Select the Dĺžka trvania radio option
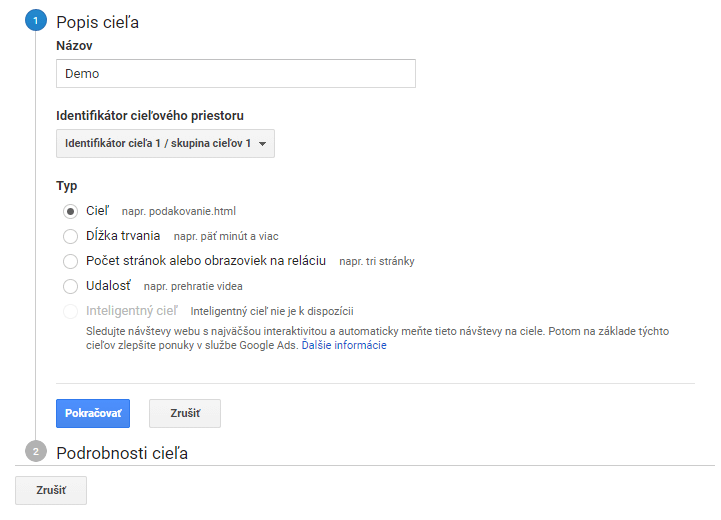Viewport: 721px width, 520px height. [x=70, y=236]
